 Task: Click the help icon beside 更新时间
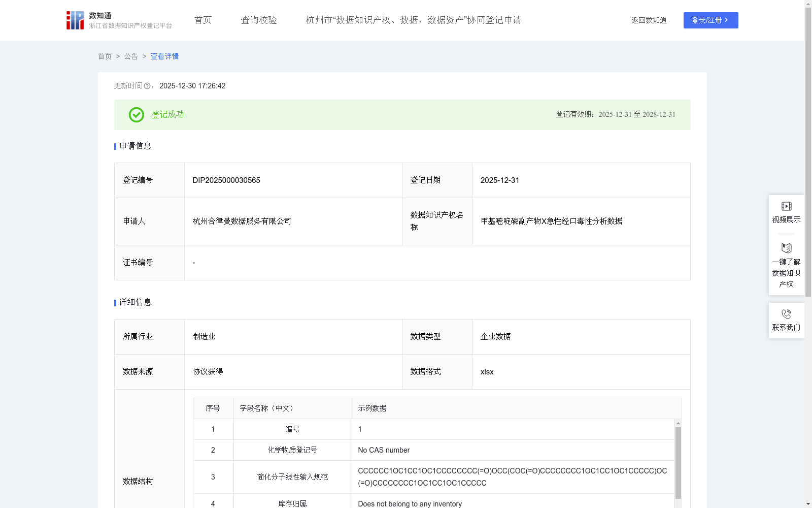(x=147, y=86)
